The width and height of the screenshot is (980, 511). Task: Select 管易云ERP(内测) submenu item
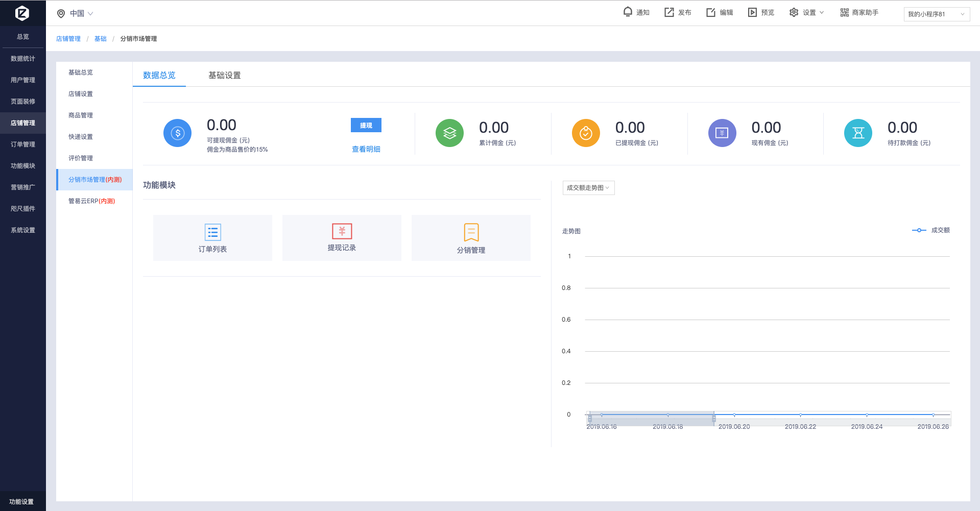[94, 201]
